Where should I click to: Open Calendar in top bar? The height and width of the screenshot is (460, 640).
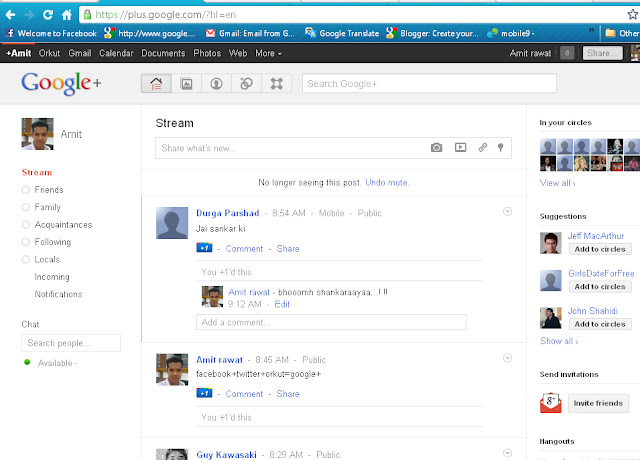pyautogui.click(x=116, y=53)
